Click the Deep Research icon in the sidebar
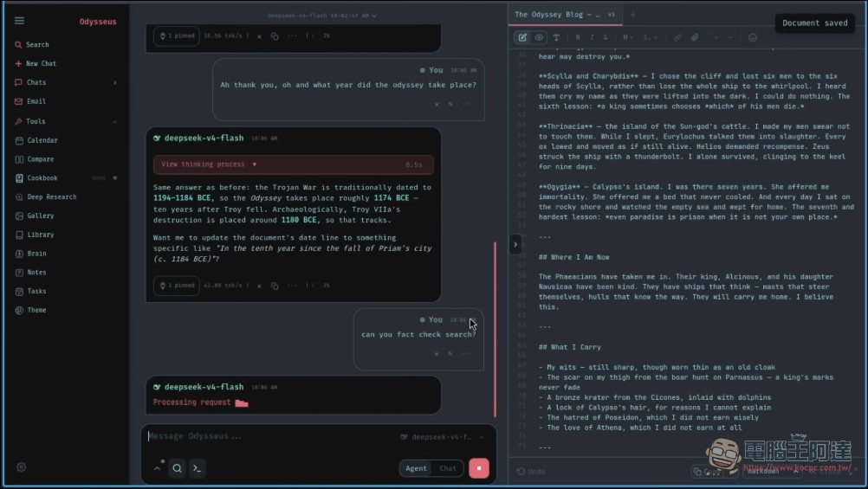Viewport: 868px width, 489px height. [19, 197]
